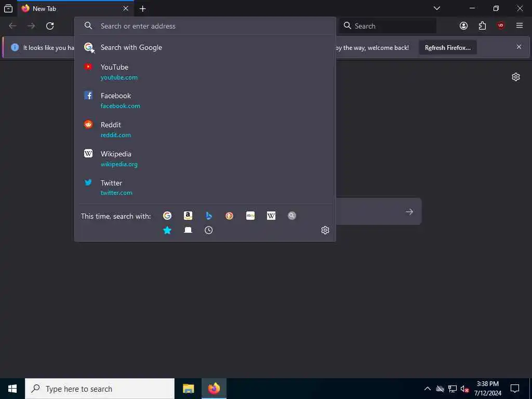Open the YouTube suggestion
Screen dimensions: 532x399
point(205,72)
